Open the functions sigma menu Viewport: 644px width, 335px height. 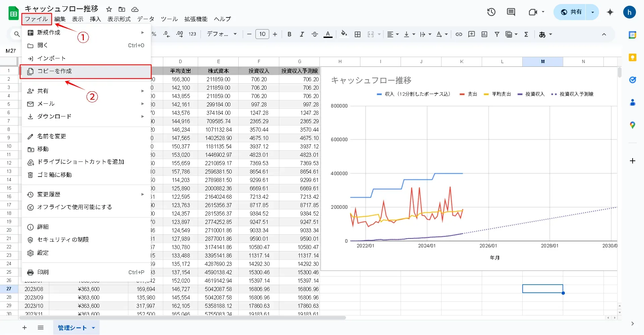526,34
